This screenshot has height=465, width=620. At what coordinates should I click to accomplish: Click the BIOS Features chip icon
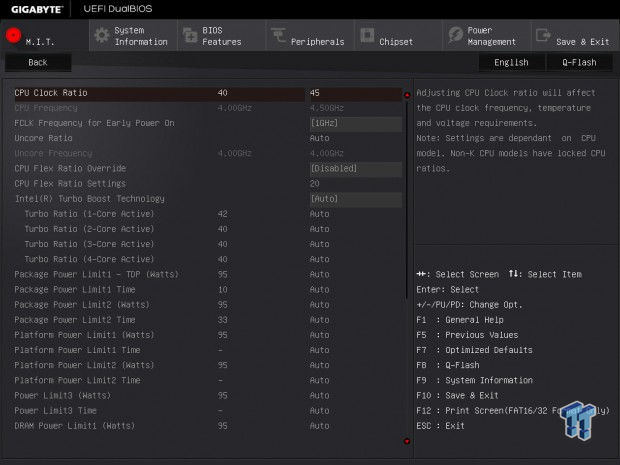pyautogui.click(x=190, y=35)
